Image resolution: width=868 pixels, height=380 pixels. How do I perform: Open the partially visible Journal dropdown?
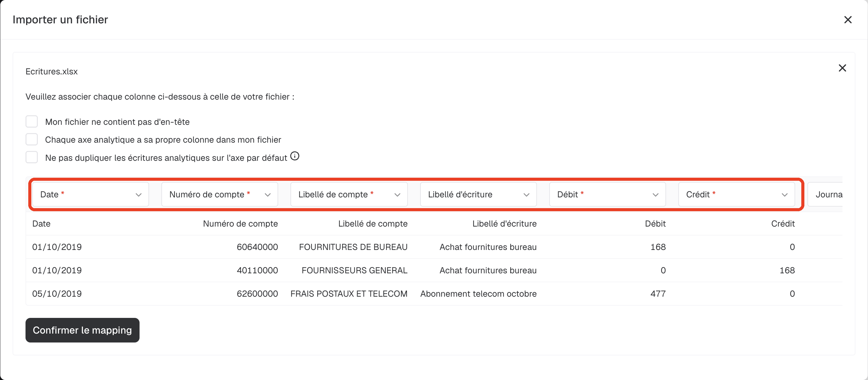pos(826,194)
